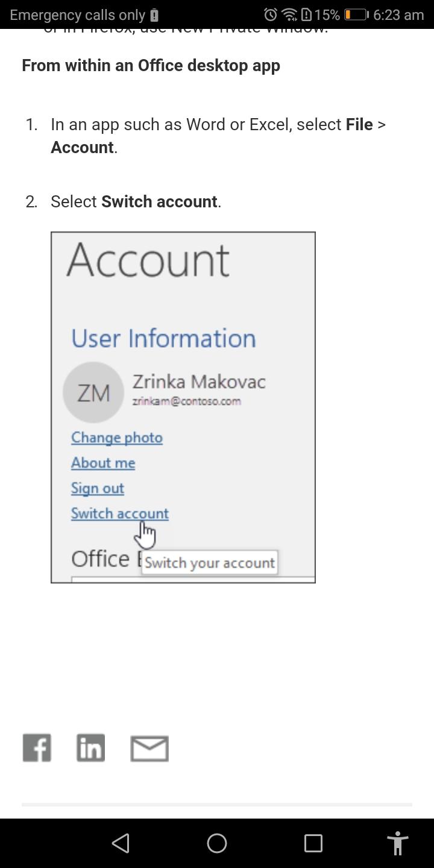Screen dimensions: 434x868
Task: Tap the ZM profile avatar circle
Action: [x=93, y=392]
